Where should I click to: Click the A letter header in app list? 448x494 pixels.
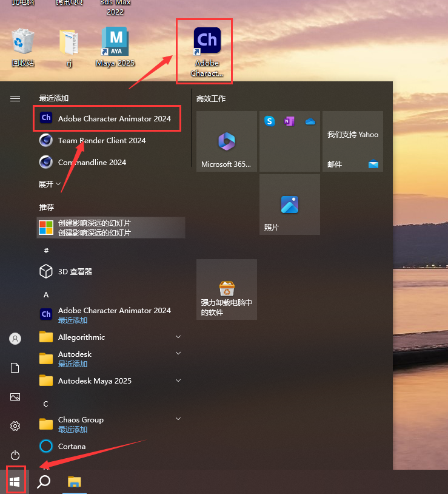[x=46, y=294]
